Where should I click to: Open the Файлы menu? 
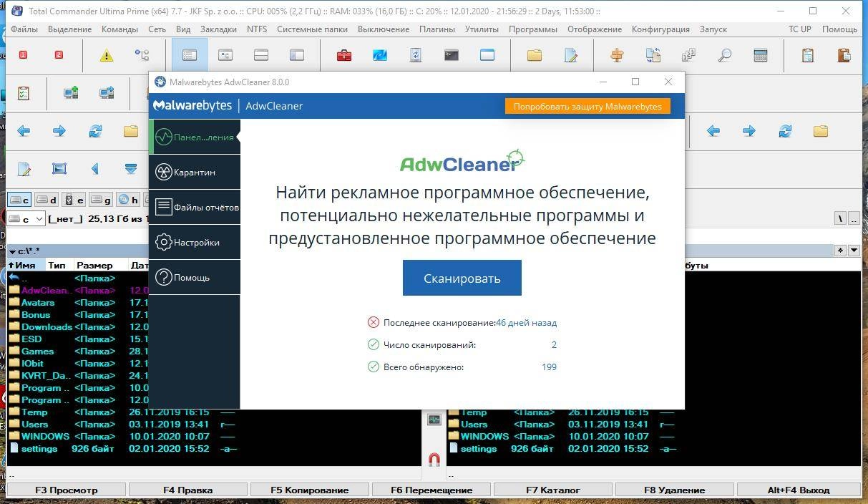24,29
